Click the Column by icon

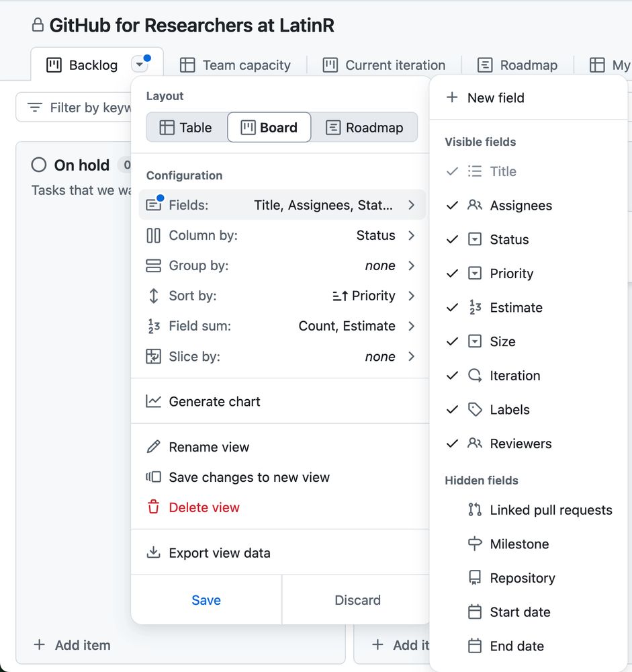tap(152, 235)
